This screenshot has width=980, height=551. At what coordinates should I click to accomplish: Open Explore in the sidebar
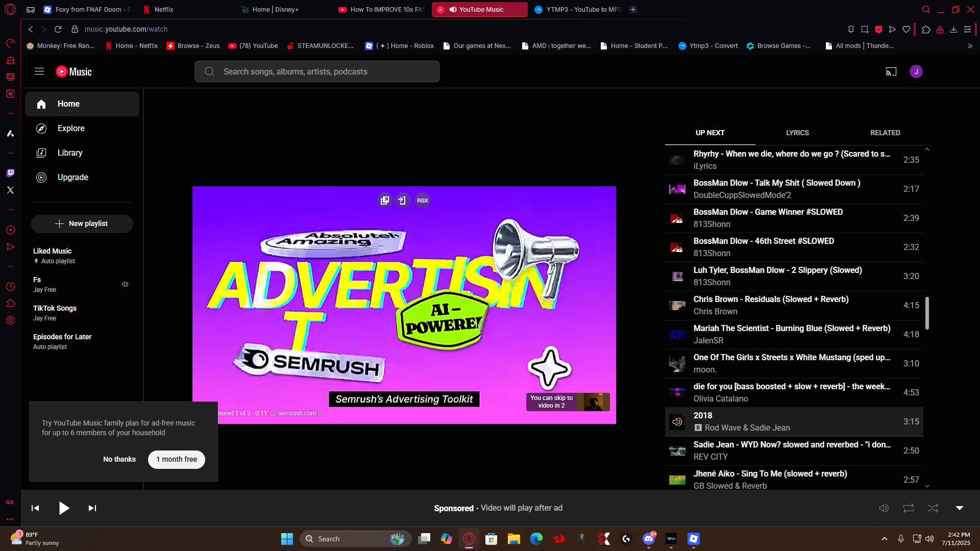click(82, 129)
